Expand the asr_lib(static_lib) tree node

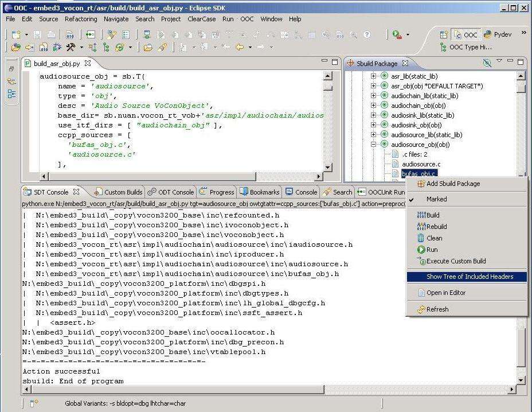coord(374,76)
